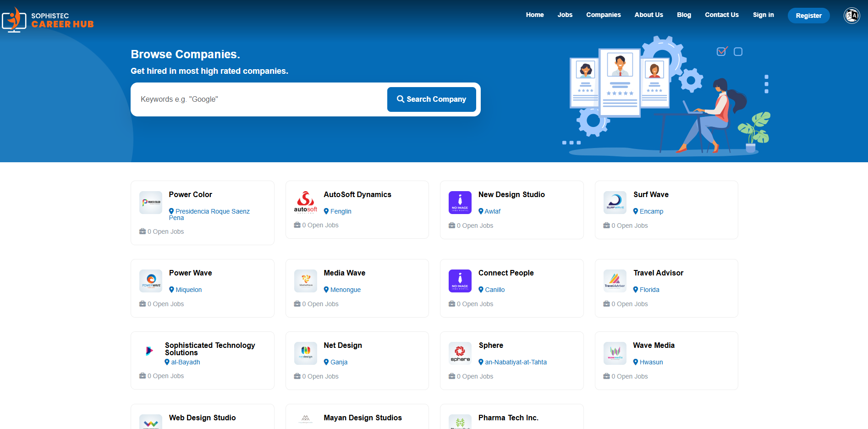Click the Surf Wave company logo
Viewport: 868px width, 429px height.
tap(615, 203)
